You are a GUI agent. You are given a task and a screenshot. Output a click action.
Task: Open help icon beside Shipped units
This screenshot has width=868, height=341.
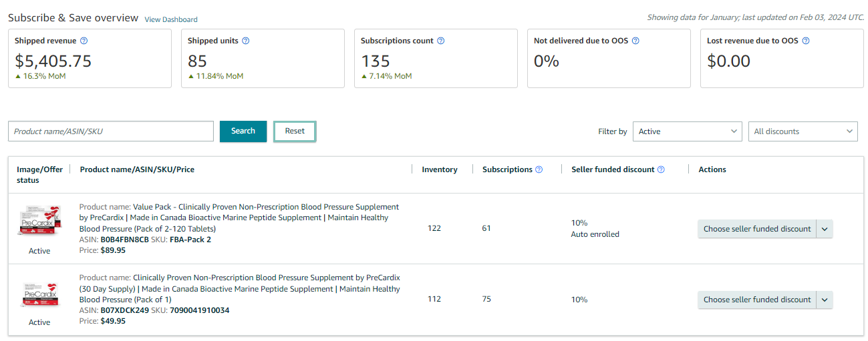pyautogui.click(x=245, y=41)
